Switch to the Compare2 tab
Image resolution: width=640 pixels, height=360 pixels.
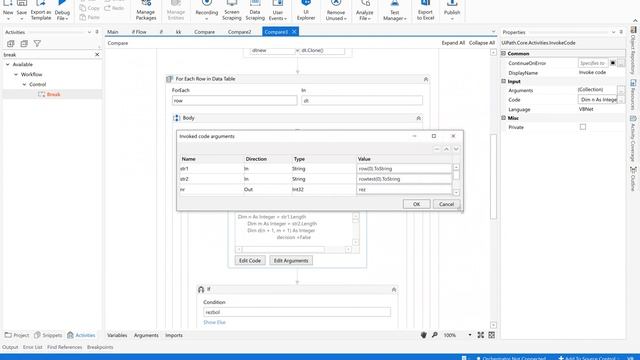click(x=240, y=32)
